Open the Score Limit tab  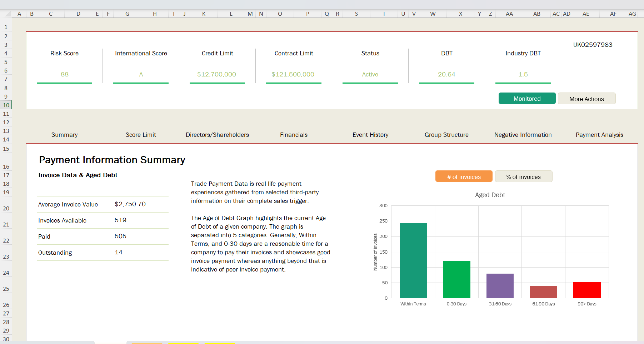click(141, 135)
